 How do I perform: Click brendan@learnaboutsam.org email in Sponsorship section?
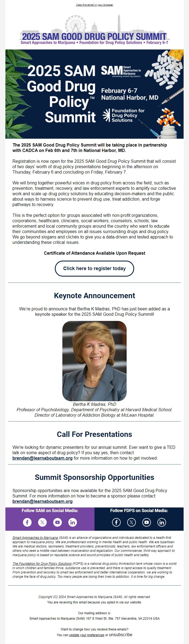42,501
